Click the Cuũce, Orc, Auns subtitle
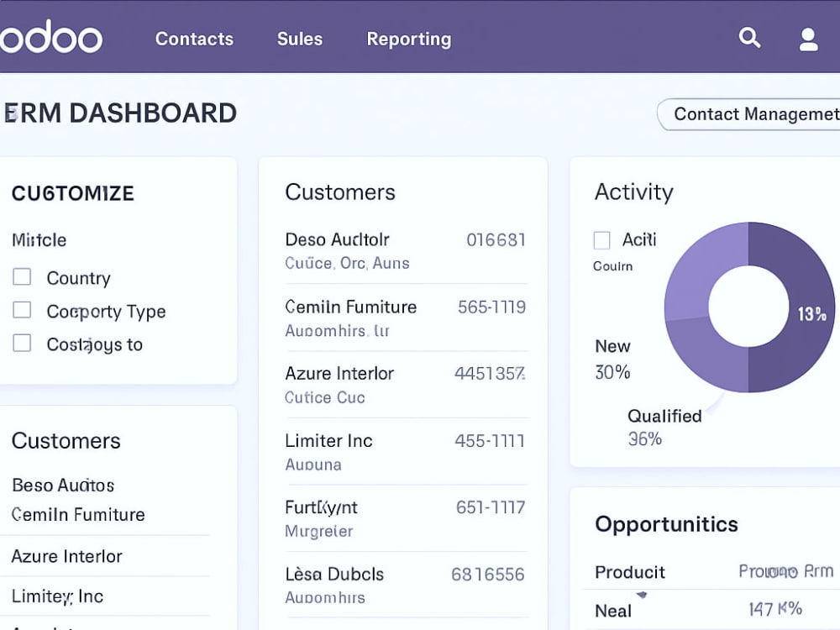The height and width of the screenshot is (630, 840). click(347, 264)
